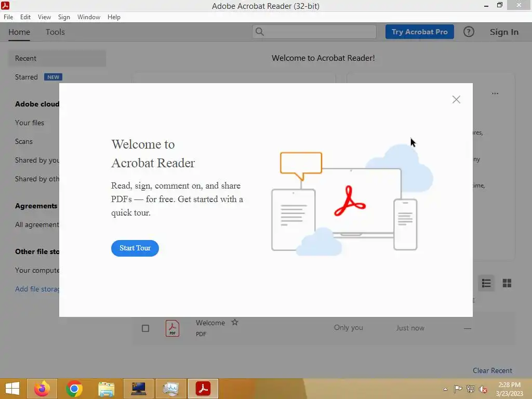Image resolution: width=532 pixels, height=399 pixels.
Task: Open the chart monitor taskbar app
Action: pyautogui.click(x=170, y=389)
